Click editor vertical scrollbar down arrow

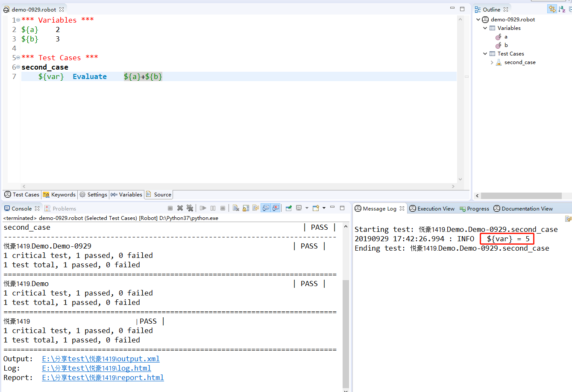click(x=460, y=179)
